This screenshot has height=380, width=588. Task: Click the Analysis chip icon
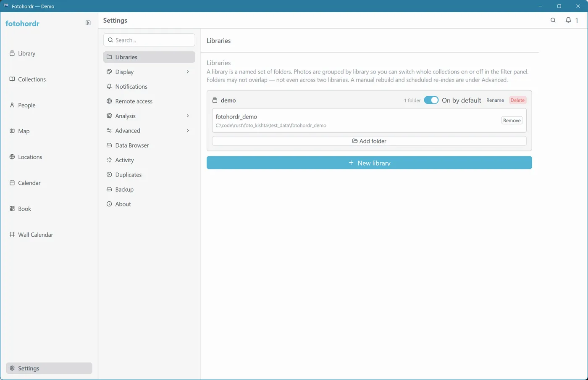(x=109, y=116)
